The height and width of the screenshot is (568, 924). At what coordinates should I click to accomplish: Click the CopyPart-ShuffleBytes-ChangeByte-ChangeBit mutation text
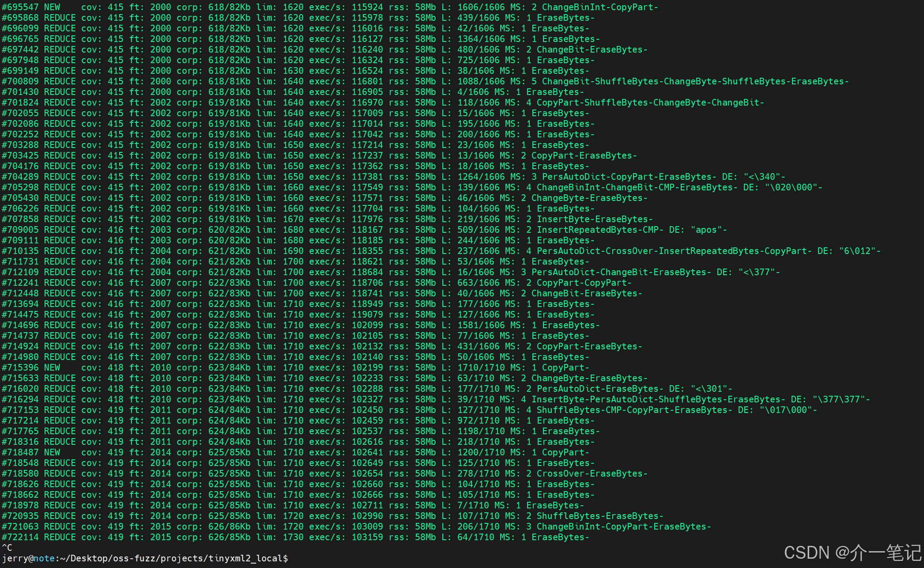click(650, 102)
